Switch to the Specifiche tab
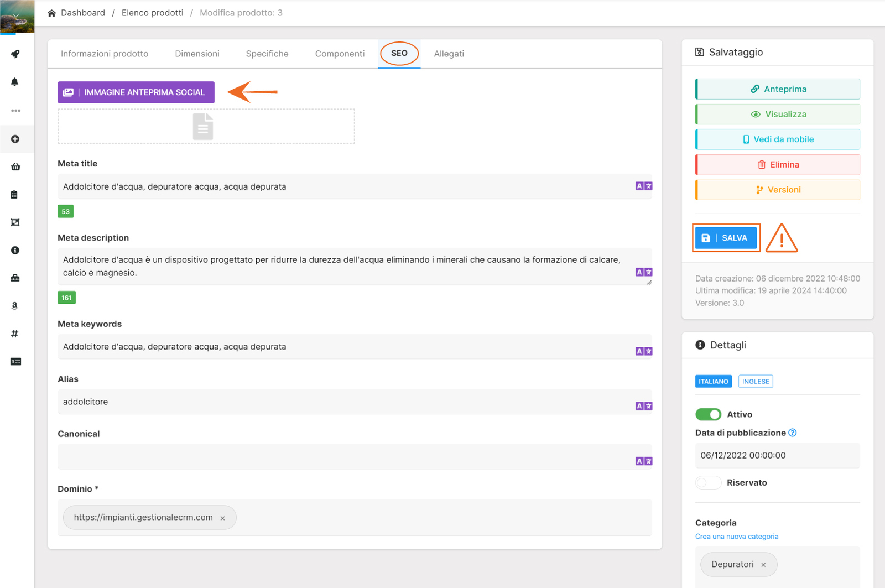Screen dimensions: 885x588 pyautogui.click(x=267, y=54)
